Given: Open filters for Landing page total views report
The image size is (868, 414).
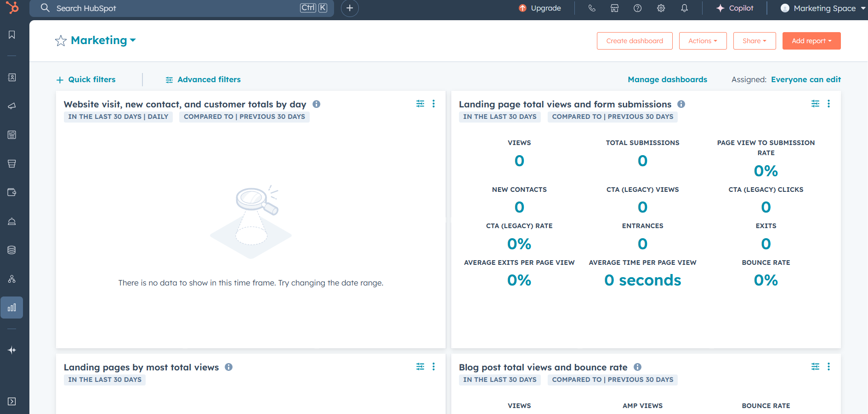Looking at the screenshot, I should (x=815, y=104).
